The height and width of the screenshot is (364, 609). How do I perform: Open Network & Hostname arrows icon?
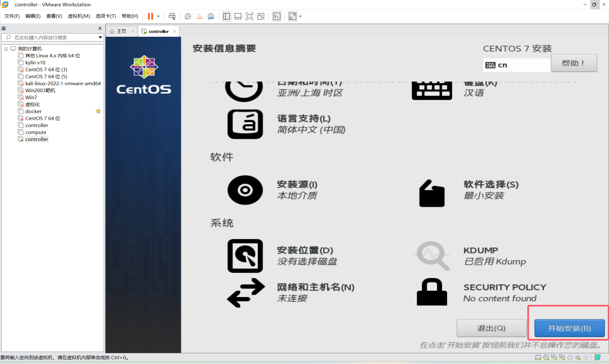[246, 292]
